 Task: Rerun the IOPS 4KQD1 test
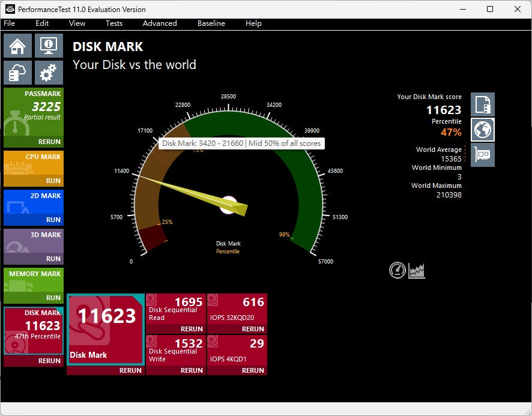(x=253, y=370)
